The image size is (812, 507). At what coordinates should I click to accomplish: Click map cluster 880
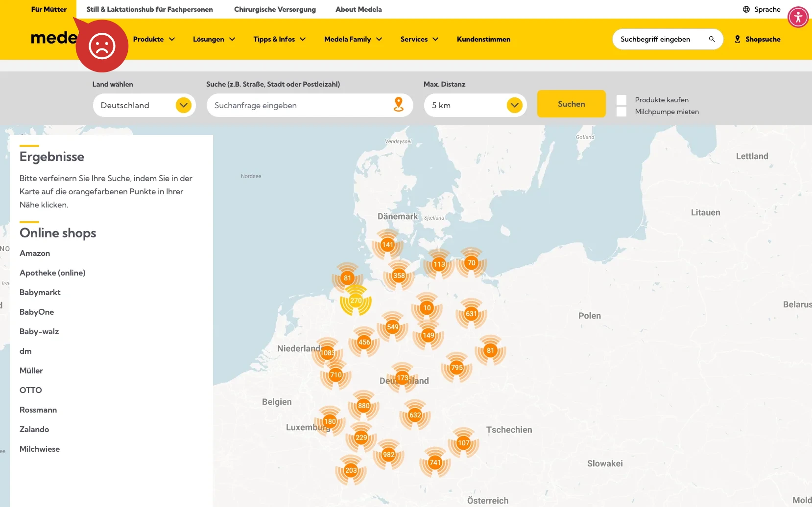[x=364, y=406]
